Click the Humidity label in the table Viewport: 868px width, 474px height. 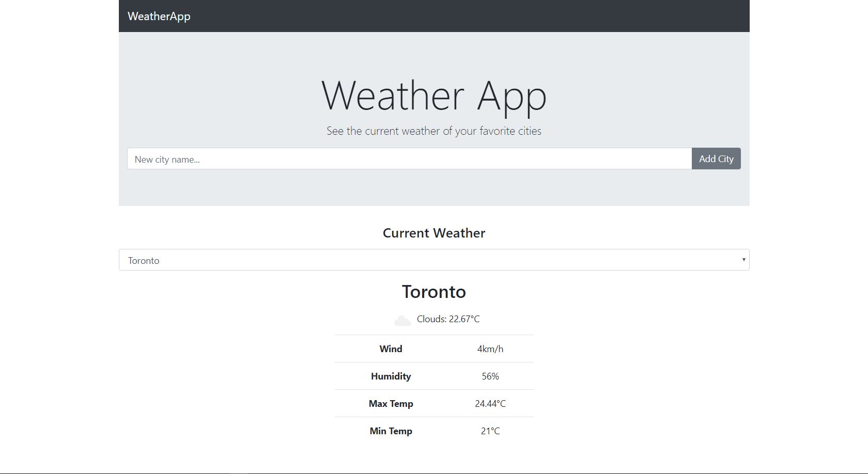tap(391, 376)
